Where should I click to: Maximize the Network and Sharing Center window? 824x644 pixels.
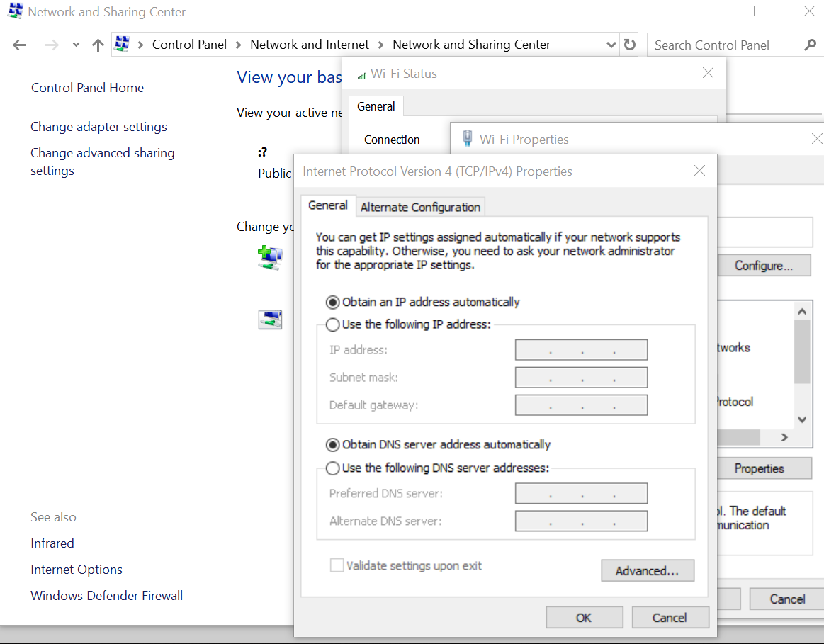pyautogui.click(x=759, y=11)
